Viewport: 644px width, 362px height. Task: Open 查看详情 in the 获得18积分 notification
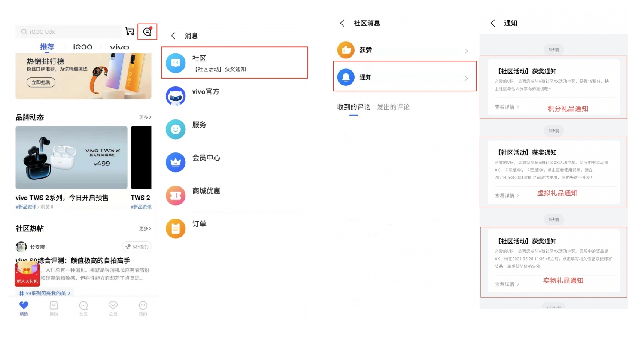pos(507,107)
